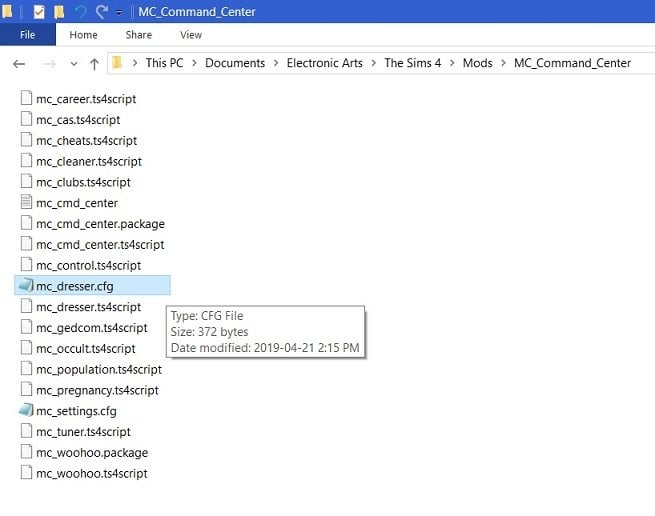
Task: Click the file icon for mc_control.ts4script
Action: (26, 264)
